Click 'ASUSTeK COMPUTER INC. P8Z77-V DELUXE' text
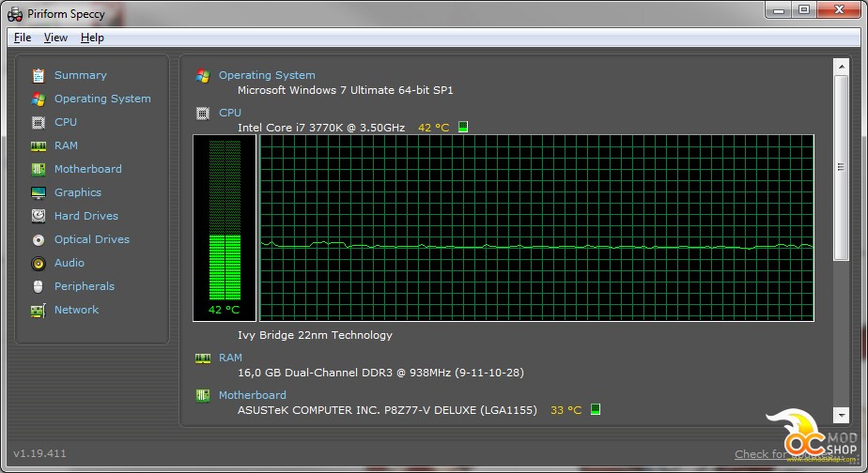 tap(387, 410)
